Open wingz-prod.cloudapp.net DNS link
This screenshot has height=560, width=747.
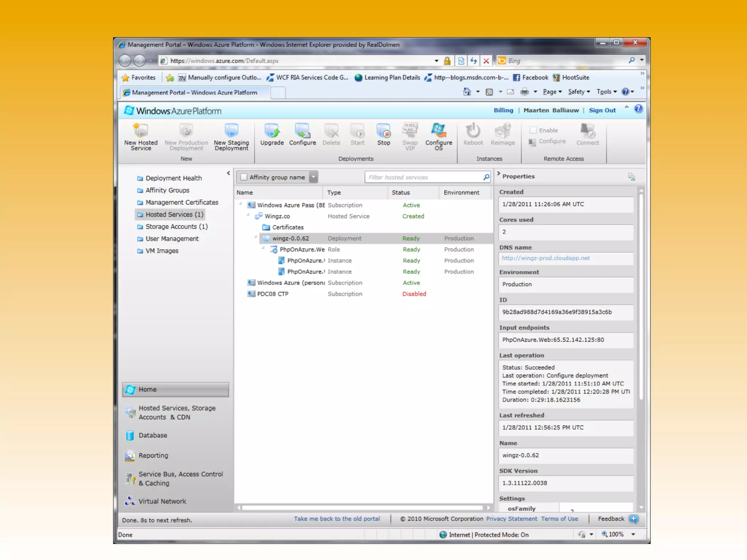tap(546, 258)
